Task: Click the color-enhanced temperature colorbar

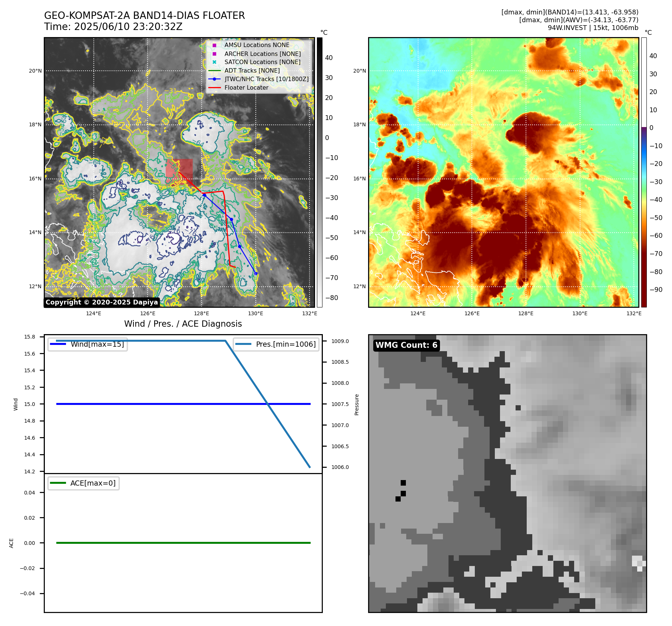Action: click(x=644, y=172)
